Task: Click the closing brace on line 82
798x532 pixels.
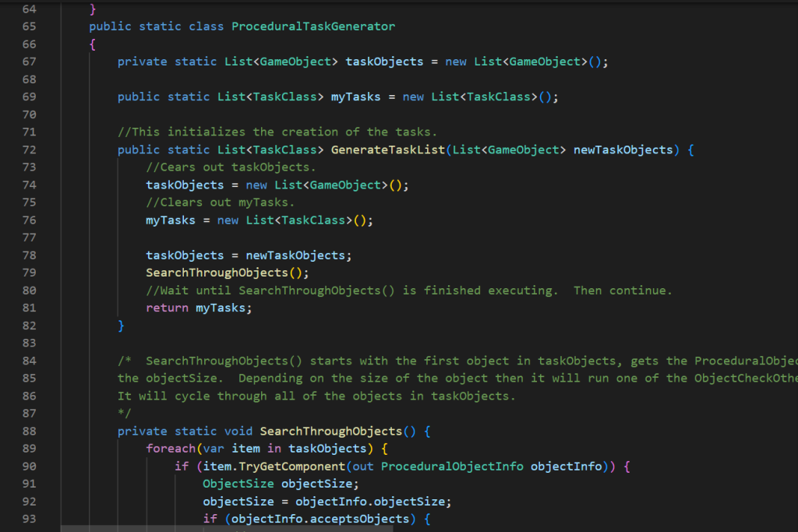Action: [x=121, y=326]
